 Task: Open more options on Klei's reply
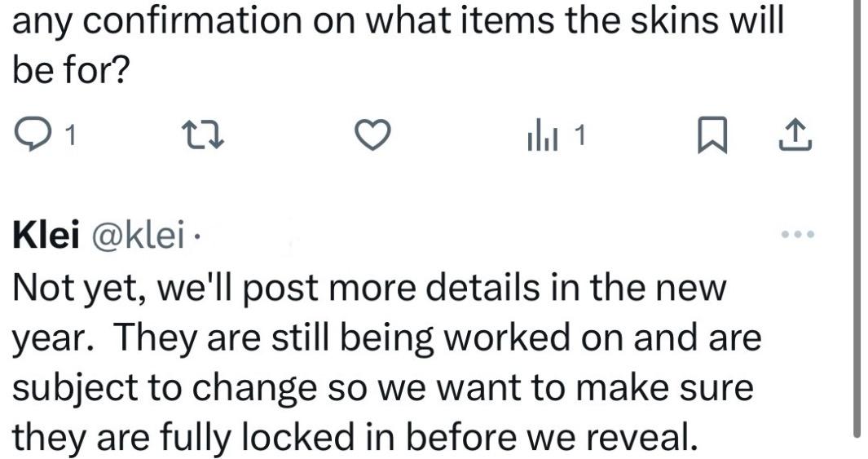796,235
